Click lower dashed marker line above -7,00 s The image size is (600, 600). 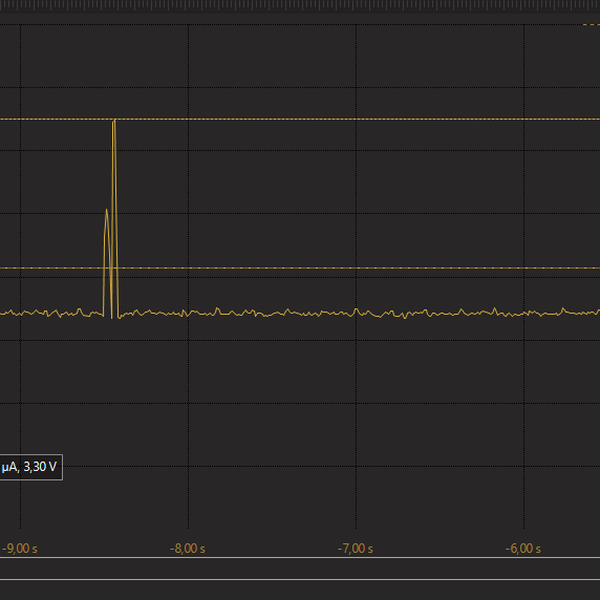click(356, 268)
